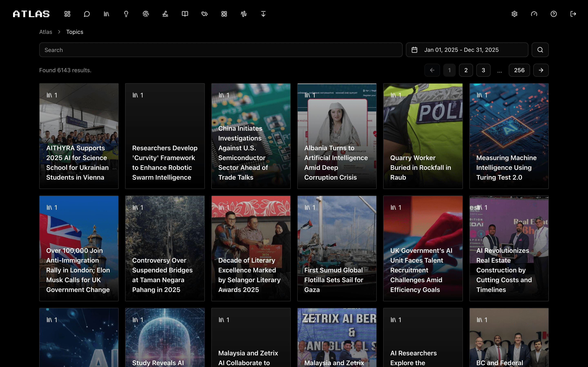This screenshot has width=588, height=367.
Task: Open the signature icon in navbar
Action: [165, 14]
